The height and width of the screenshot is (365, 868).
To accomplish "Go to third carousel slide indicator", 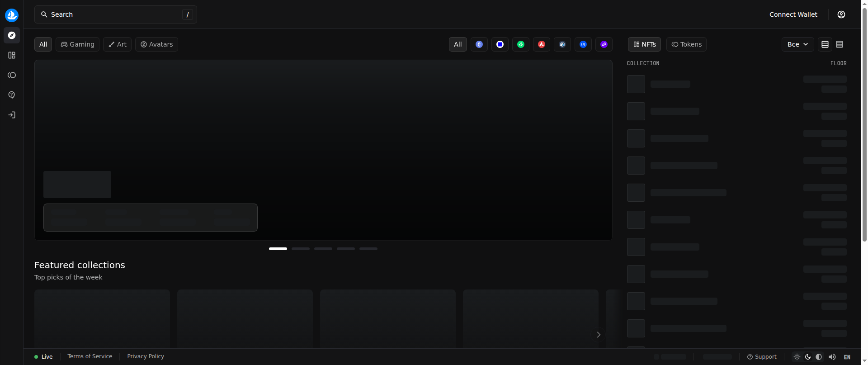I will (323, 249).
